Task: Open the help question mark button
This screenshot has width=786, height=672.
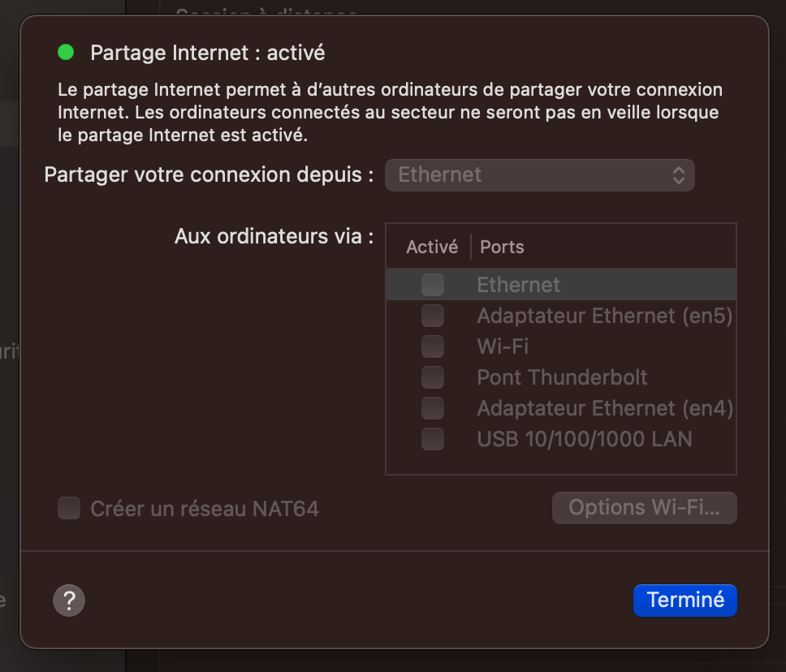Action: point(69,601)
